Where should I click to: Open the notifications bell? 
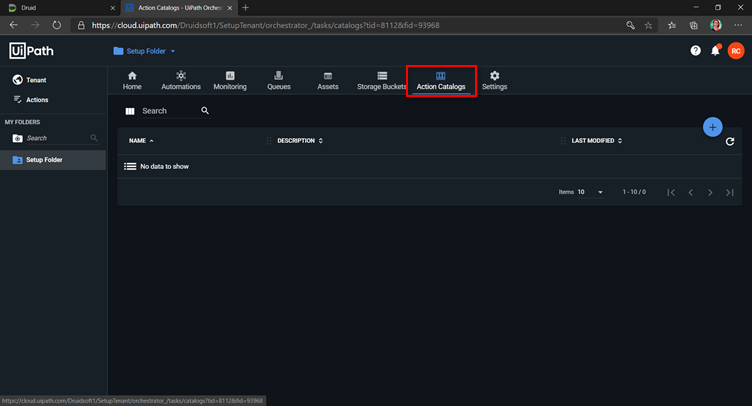coord(715,50)
